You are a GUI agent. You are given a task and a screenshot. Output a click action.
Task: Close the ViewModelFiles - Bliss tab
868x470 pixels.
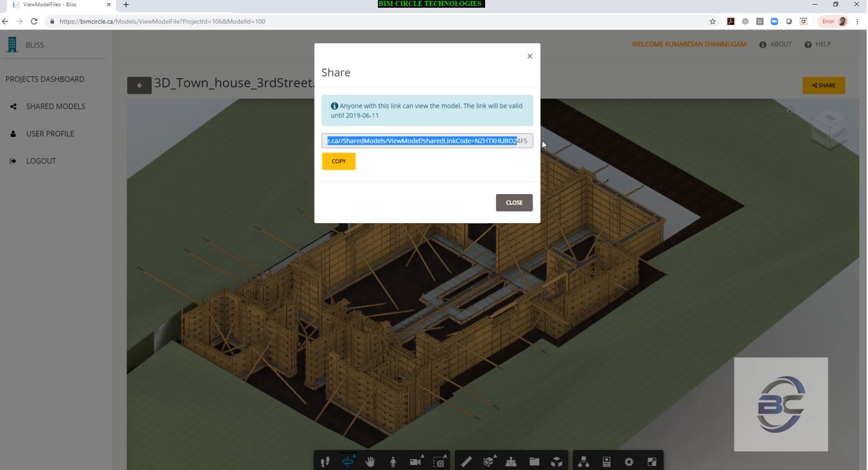(109, 5)
